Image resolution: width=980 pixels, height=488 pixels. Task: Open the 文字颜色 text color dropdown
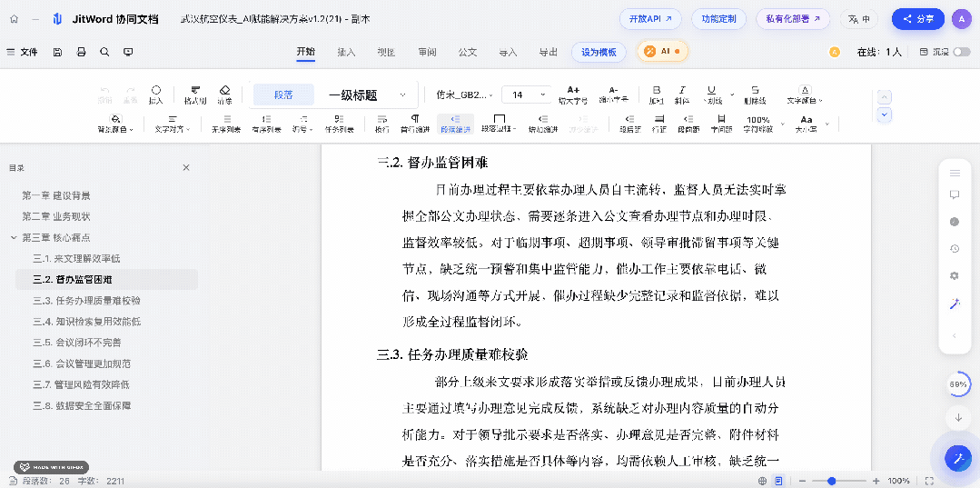coord(805,95)
